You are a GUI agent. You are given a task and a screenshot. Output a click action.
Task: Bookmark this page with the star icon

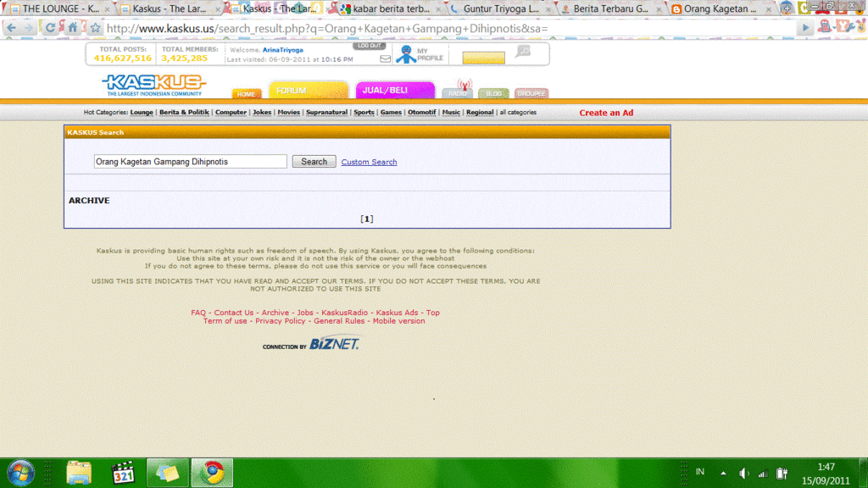click(95, 28)
